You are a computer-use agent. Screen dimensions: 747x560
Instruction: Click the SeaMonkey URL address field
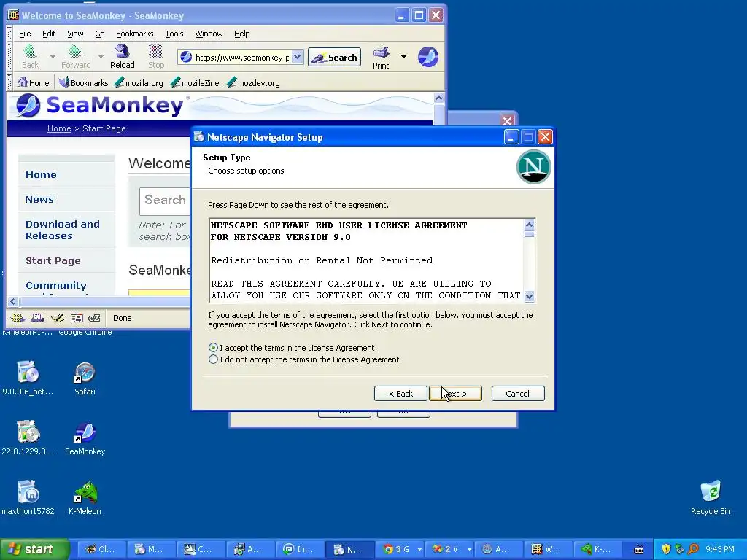click(241, 57)
